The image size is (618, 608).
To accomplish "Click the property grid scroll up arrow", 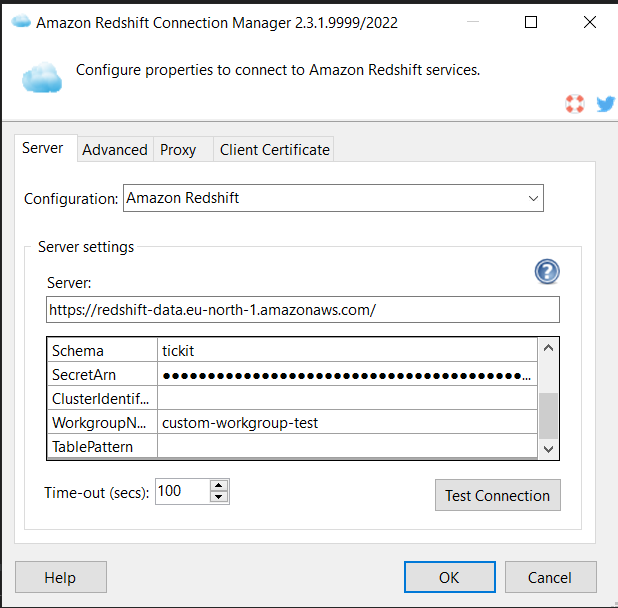I will pyautogui.click(x=548, y=348).
